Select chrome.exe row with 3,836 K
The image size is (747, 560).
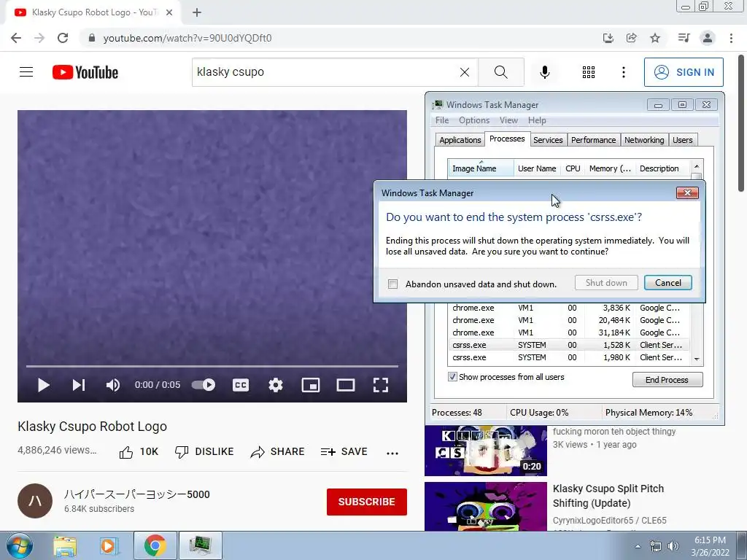pyautogui.click(x=569, y=308)
